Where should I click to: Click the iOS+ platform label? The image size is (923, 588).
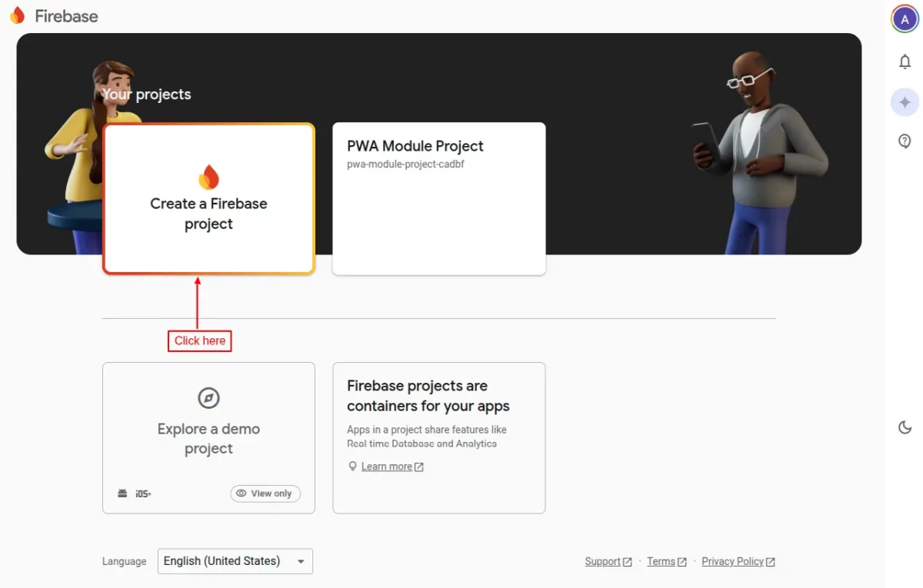(x=144, y=493)
